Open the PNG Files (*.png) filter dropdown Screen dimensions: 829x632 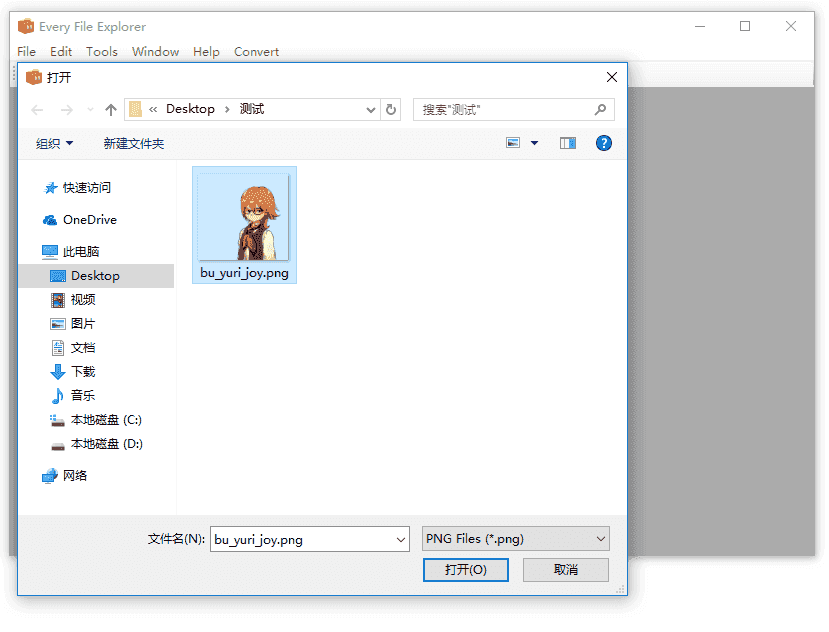coord(515,539)
